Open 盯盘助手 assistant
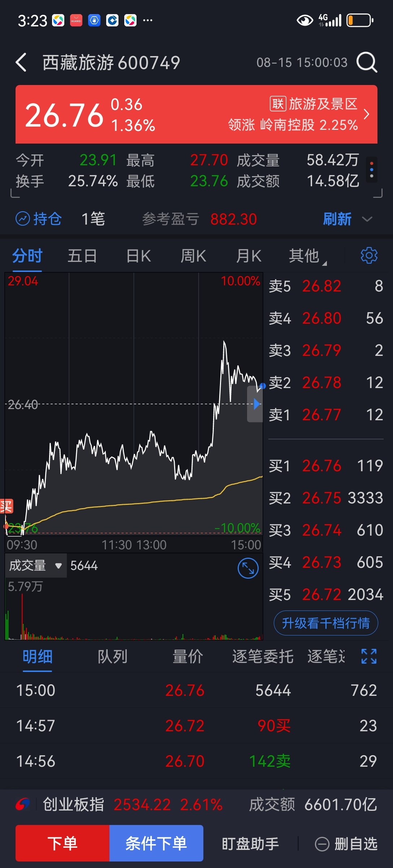Screen dimensions: 393x868 [x=250, y=844]
